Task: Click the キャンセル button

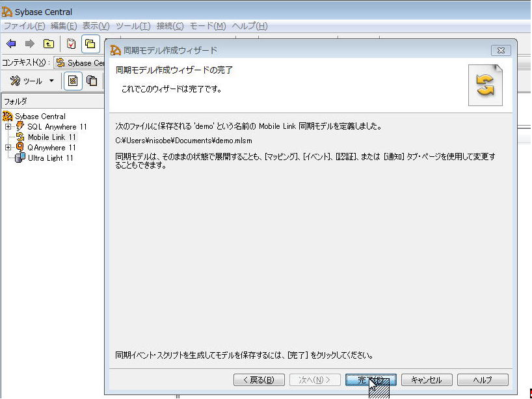Action: pos(427,380)
